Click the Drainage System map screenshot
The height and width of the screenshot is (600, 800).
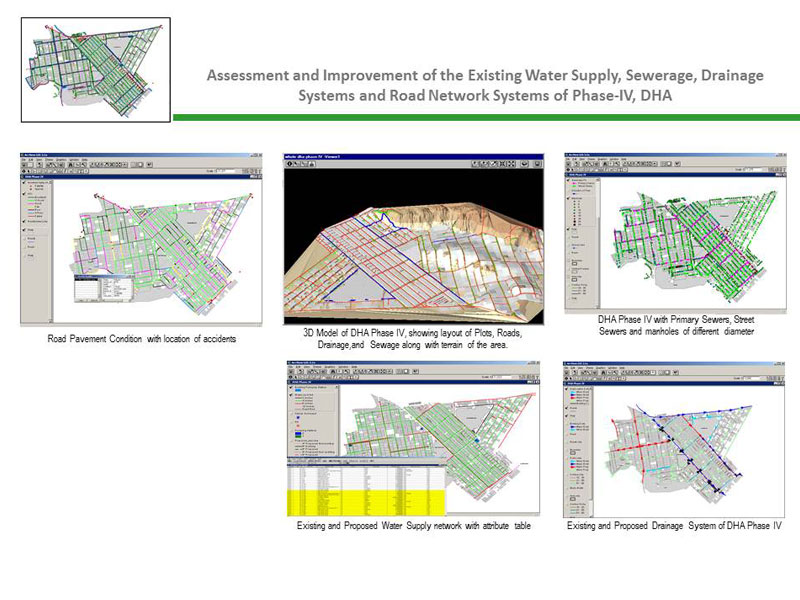674,440
